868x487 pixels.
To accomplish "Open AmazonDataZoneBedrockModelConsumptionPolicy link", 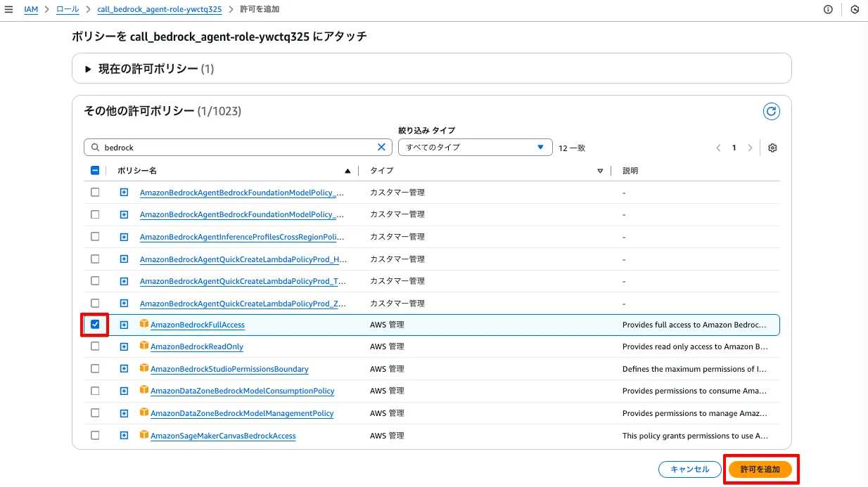I will pos(243,391).
